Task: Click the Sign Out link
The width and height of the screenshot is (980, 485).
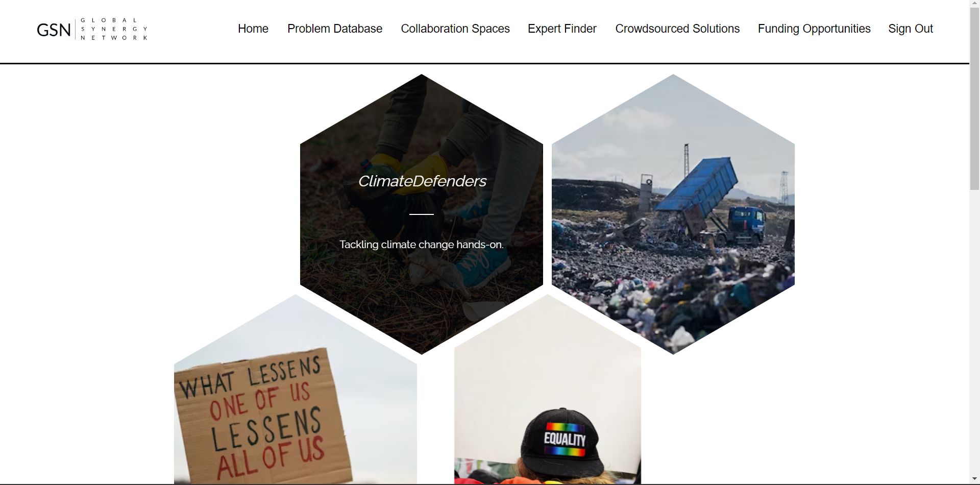Action: [911, 29]
